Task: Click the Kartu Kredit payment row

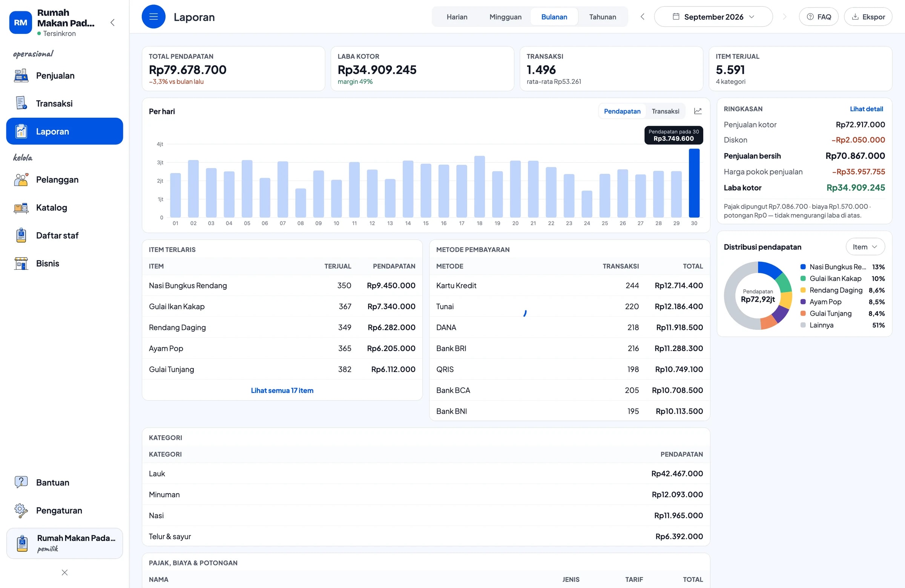Action: (569, 285)
